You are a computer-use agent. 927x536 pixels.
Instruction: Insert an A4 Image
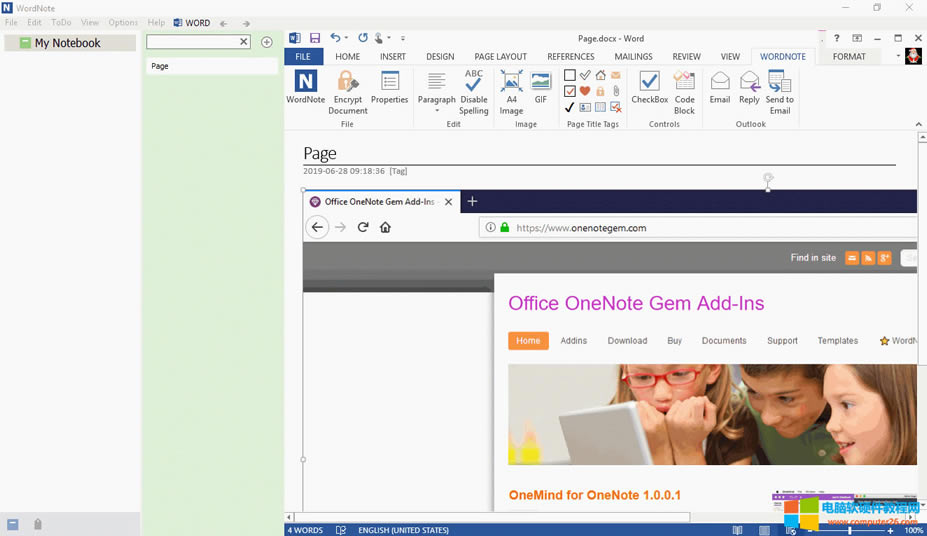click(511, 92)
